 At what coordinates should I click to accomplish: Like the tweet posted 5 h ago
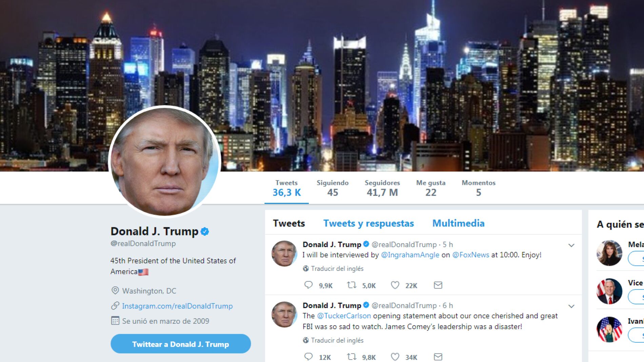click(x=395, y=285)
